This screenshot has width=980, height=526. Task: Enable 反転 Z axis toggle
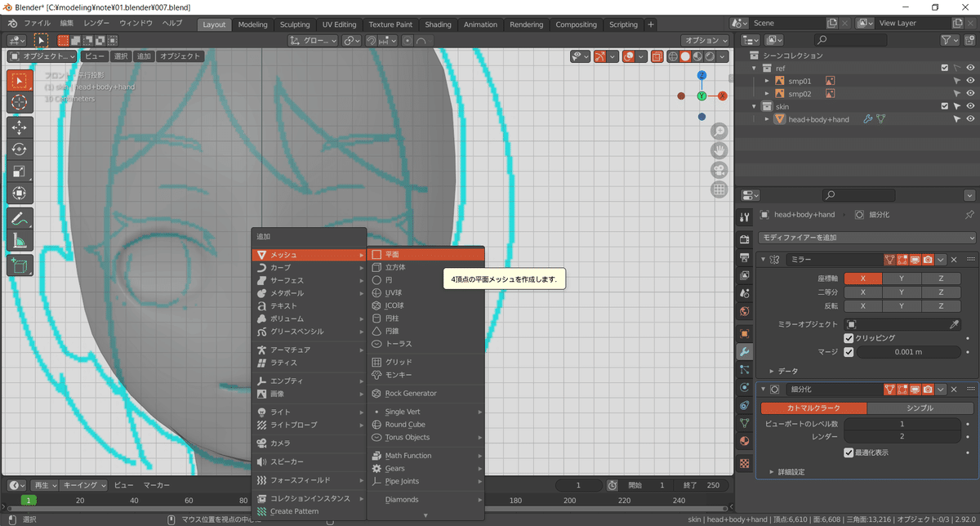(941, 305)
